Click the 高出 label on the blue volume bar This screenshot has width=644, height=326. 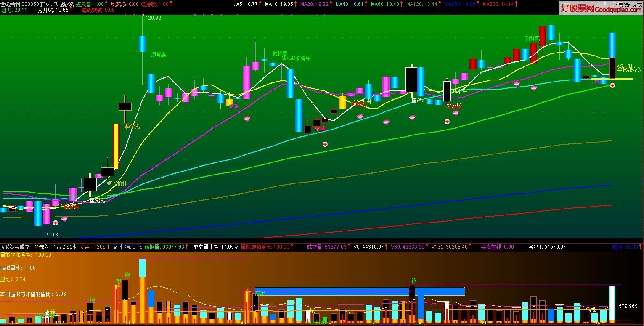pyautogui.click(x=260, y=293)
